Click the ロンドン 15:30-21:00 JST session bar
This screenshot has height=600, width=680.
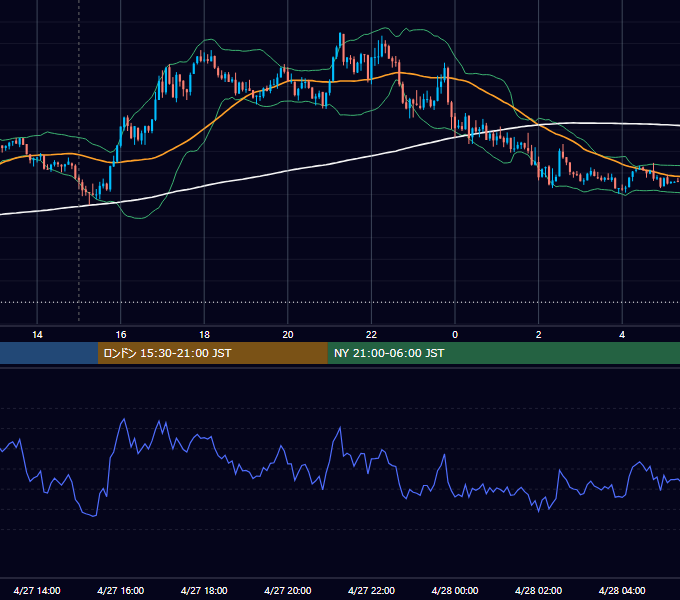pos(212,353)
